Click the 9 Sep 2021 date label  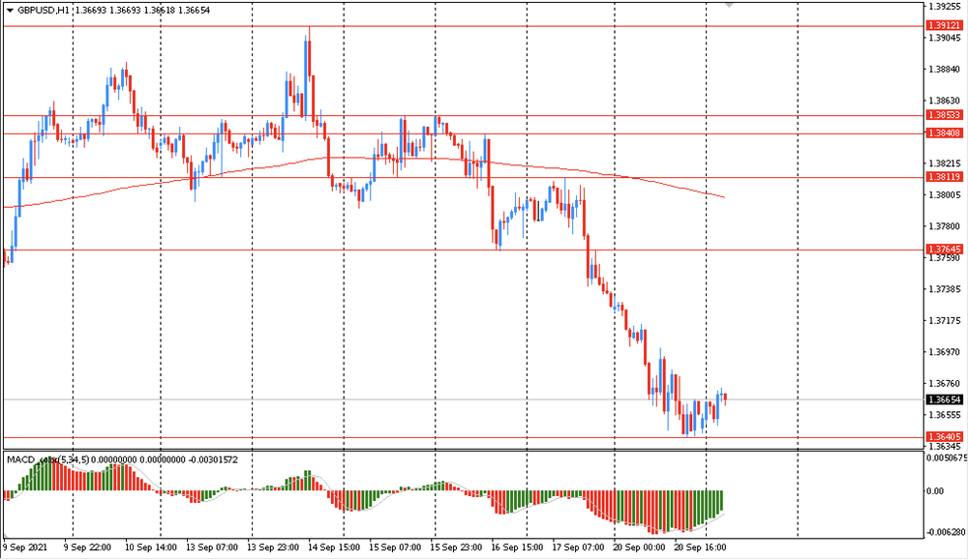point(25,547)
